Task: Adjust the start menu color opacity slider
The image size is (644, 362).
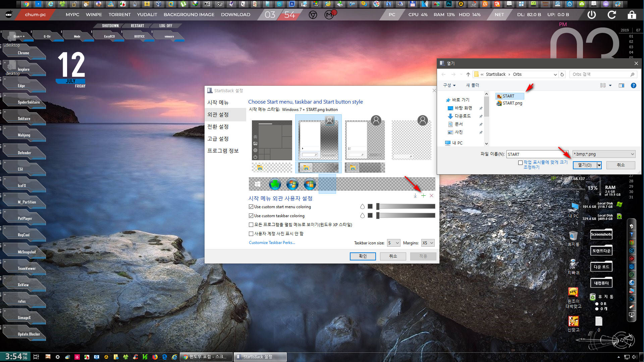Action: tap(406, 206)
